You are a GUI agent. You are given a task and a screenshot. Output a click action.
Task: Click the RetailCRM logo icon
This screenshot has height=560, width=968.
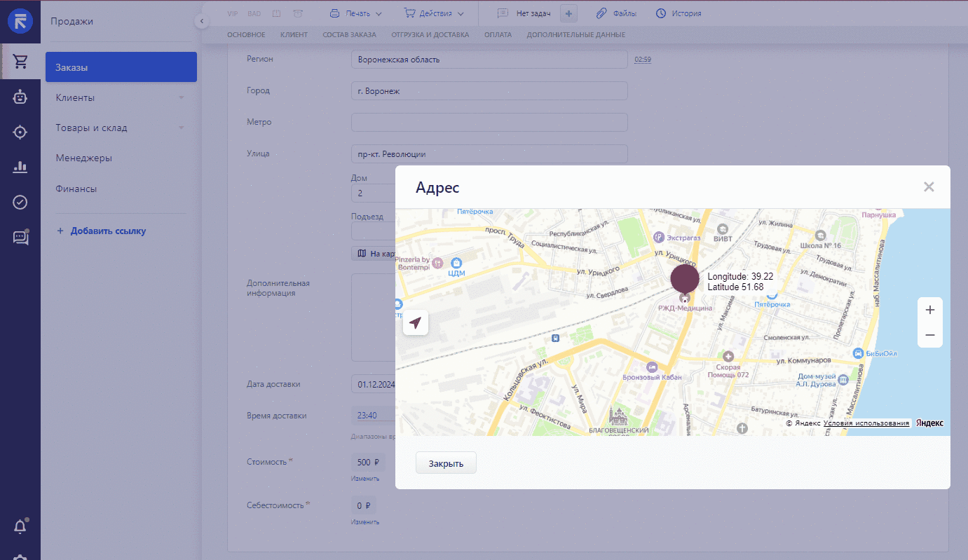pos(20,22)
